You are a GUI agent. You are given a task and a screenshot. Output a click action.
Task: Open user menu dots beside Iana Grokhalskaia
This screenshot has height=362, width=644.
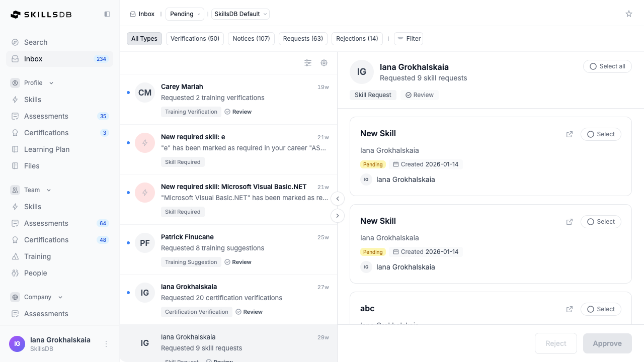pos(106,344)
